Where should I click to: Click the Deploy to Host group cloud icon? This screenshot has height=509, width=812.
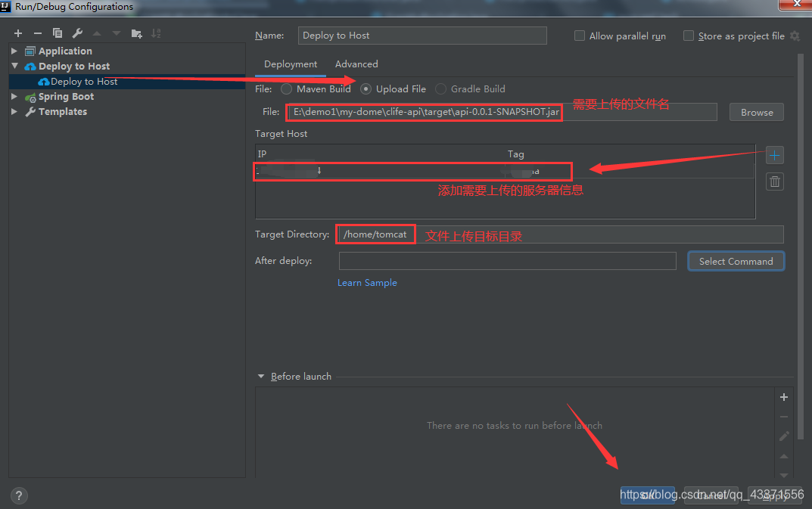pyautogui.click(x=30, y=67)
